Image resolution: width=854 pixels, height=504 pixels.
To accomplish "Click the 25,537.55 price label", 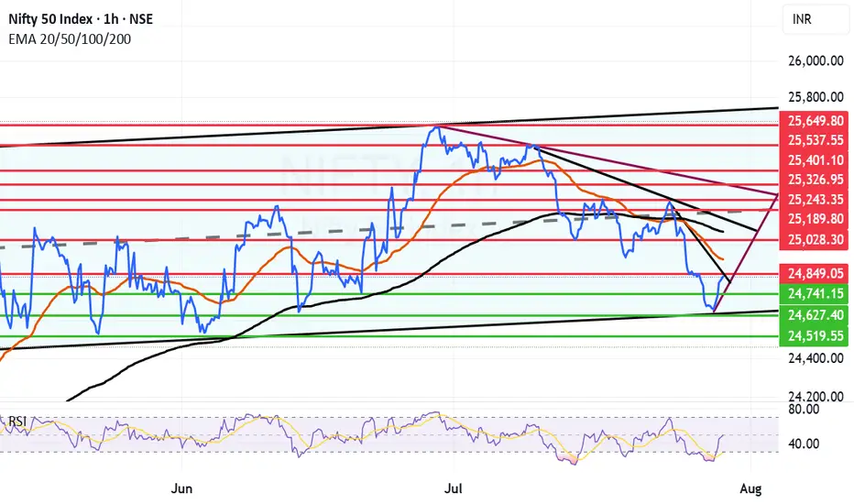I will (x=816, y=140).
